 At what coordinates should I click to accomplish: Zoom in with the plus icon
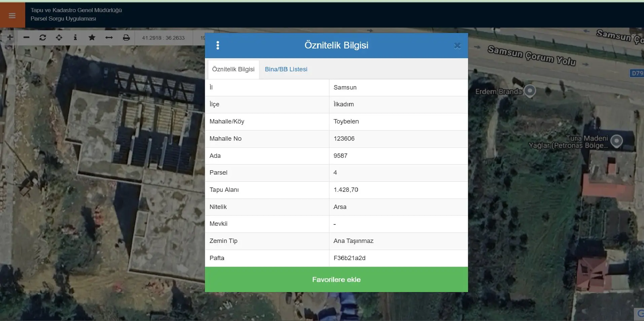pyautogui.click(x=10, y=37)
